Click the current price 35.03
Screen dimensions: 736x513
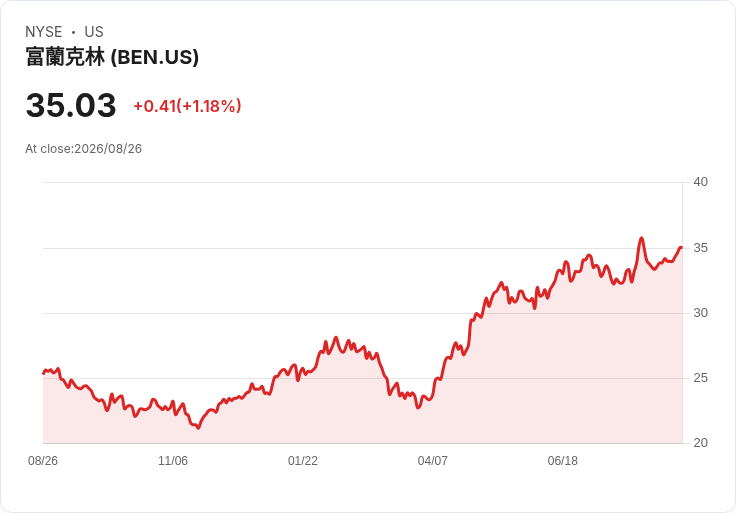[71, 105]
